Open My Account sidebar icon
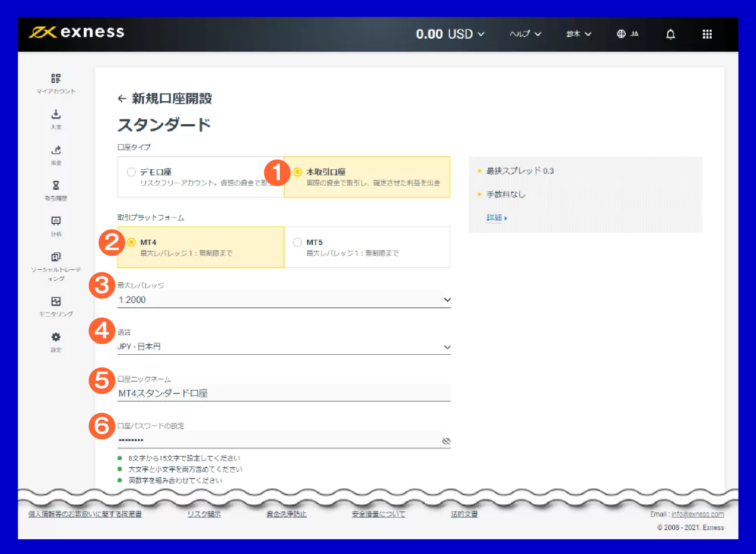Image resolution: width=756 pixels, height=554 pixels. click(56, 79)
